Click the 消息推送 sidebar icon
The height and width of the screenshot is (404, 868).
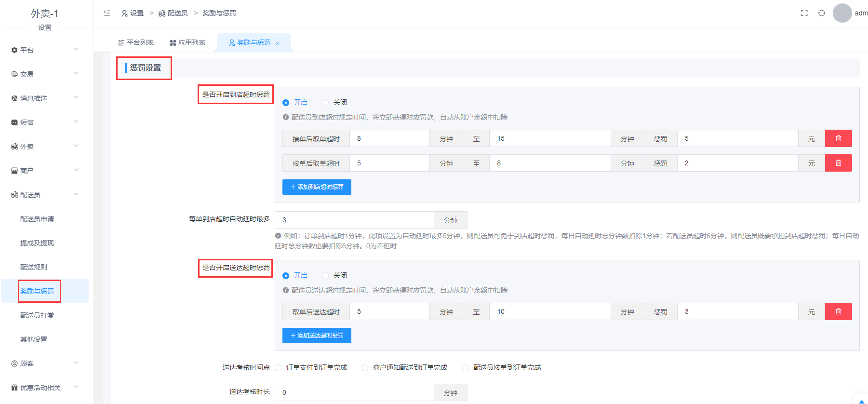point(14,98)
